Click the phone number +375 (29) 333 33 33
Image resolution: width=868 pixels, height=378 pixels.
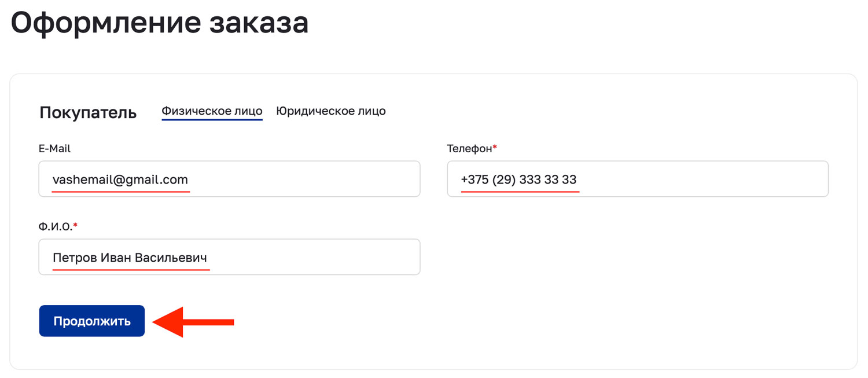pos(518,179)
